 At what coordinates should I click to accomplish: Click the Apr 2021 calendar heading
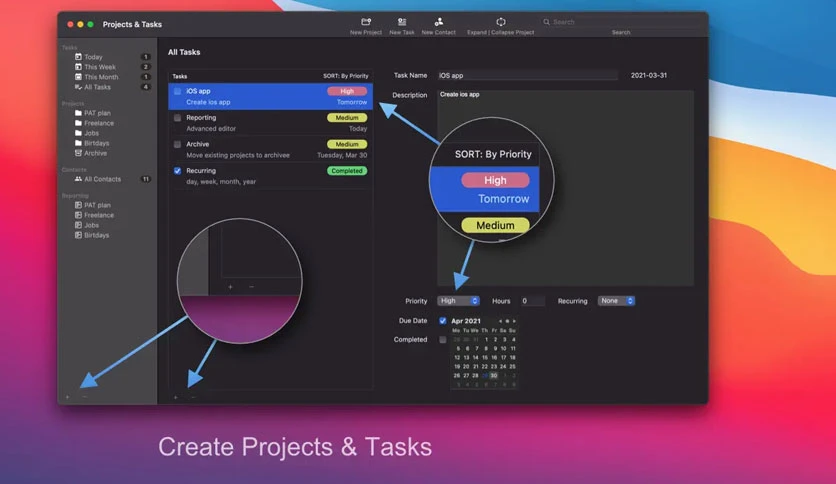click(466, 321)
